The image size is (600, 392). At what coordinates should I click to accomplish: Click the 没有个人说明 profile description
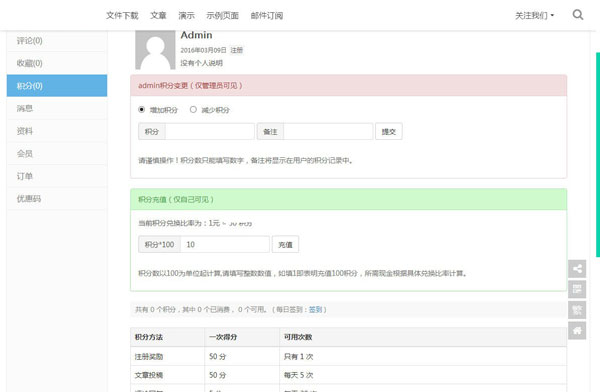pos(201,63)
